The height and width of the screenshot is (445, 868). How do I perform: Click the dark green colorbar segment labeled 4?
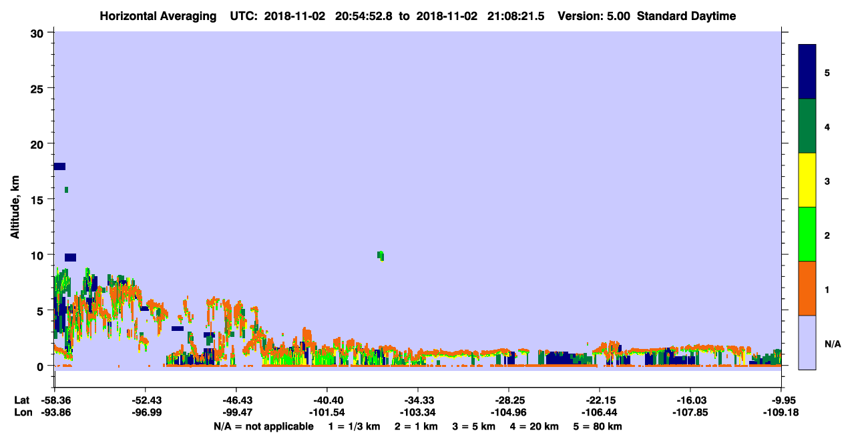[x=807, y=126]
